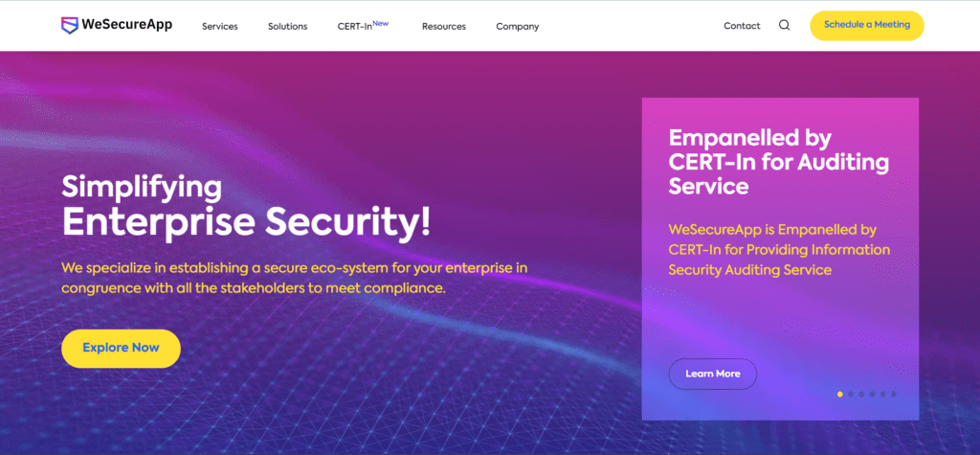Viewport: 980px width, 455px height.
Task: Open the CERT-In New menu item
Action: 363,26
